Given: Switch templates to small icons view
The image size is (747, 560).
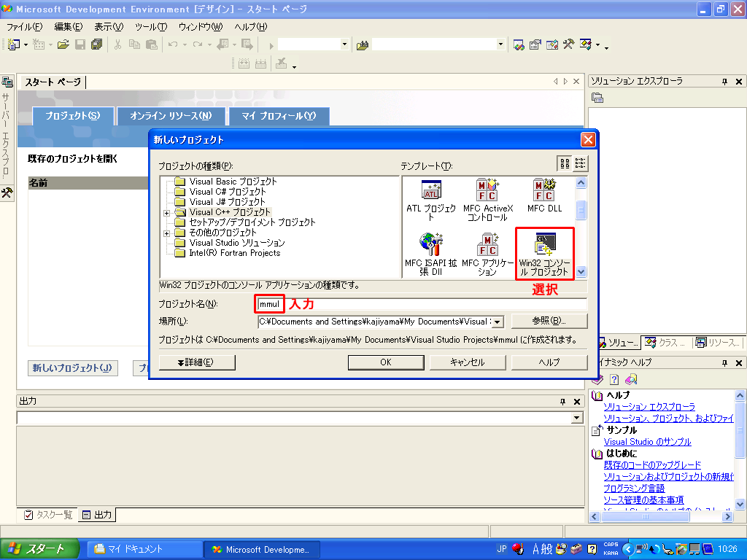Looking at the screenshot, I should tap(580, 164).
